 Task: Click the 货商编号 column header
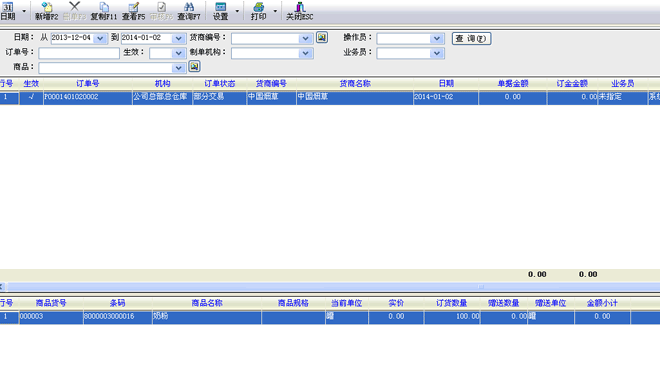271,83
